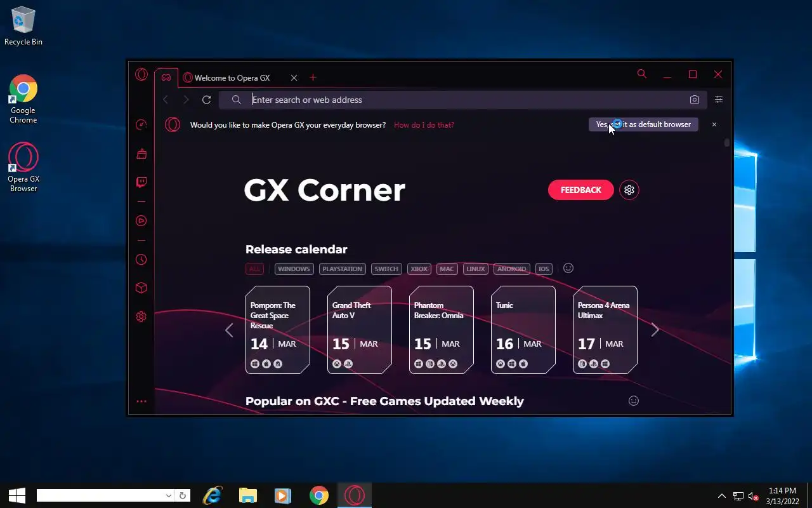This screenshot has width=812, height=508.
Task: Switch to the GX Corner gamepad tab
Action: coord(166,77)
